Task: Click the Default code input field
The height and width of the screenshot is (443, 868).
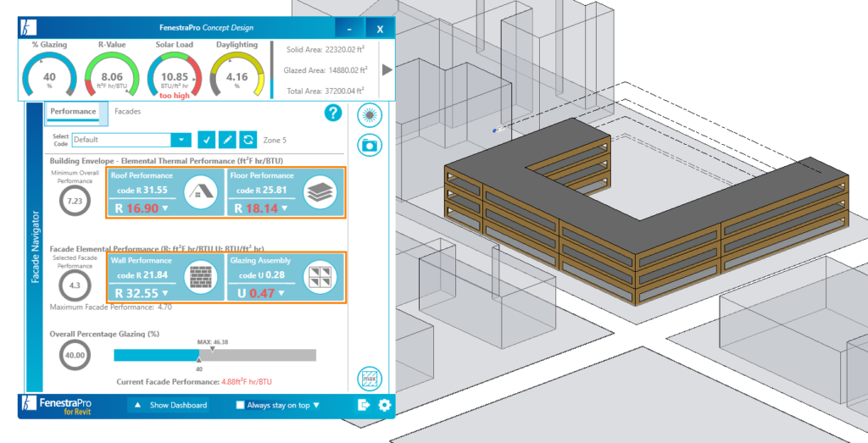Action: 122,140
